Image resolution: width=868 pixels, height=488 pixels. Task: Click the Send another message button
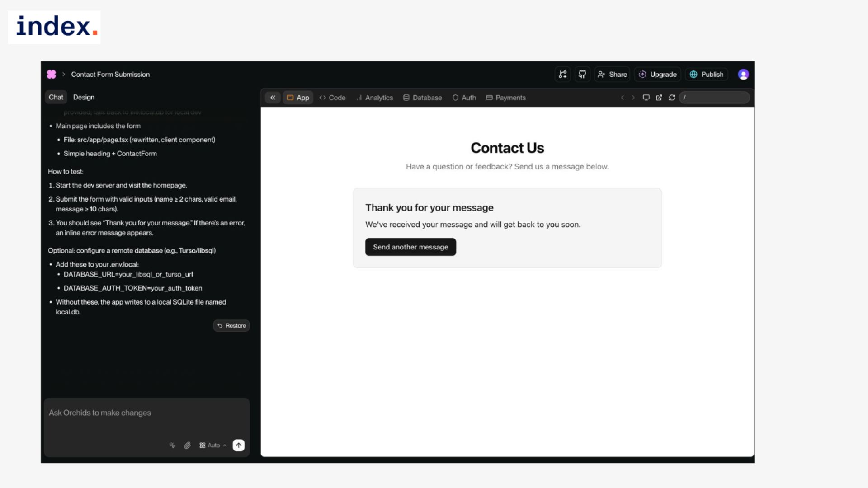click(410, 247)
